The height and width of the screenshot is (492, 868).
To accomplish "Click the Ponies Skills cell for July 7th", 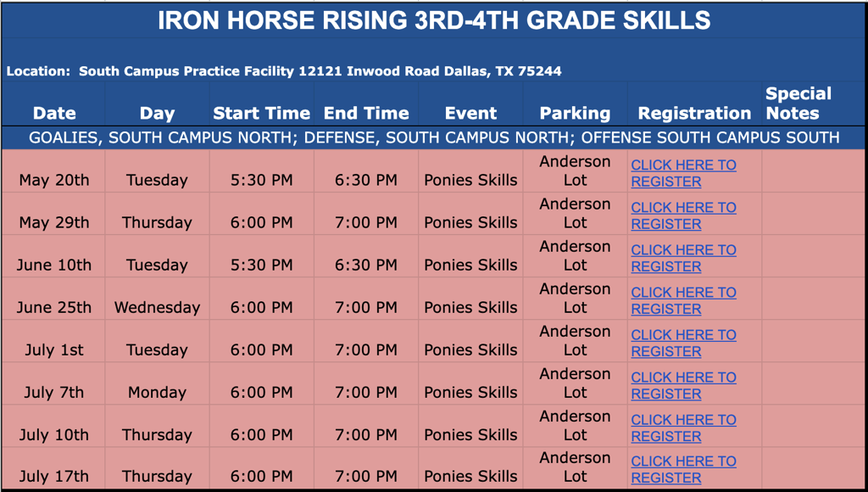I will (470, 392).
